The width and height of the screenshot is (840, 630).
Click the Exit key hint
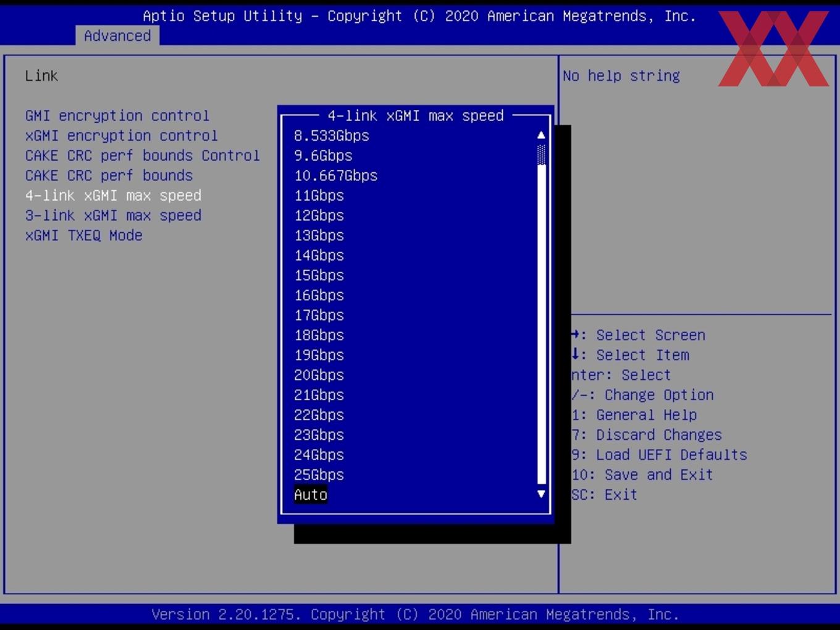(604, 495)
